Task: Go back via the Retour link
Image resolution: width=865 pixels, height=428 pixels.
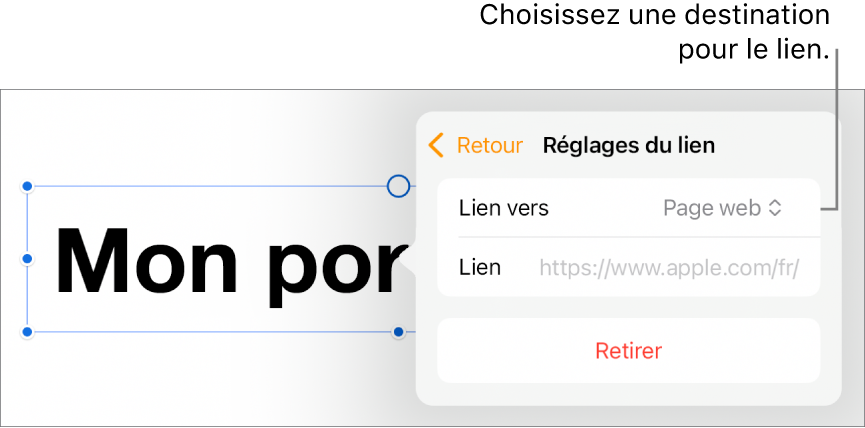Action: coord(489,145)
